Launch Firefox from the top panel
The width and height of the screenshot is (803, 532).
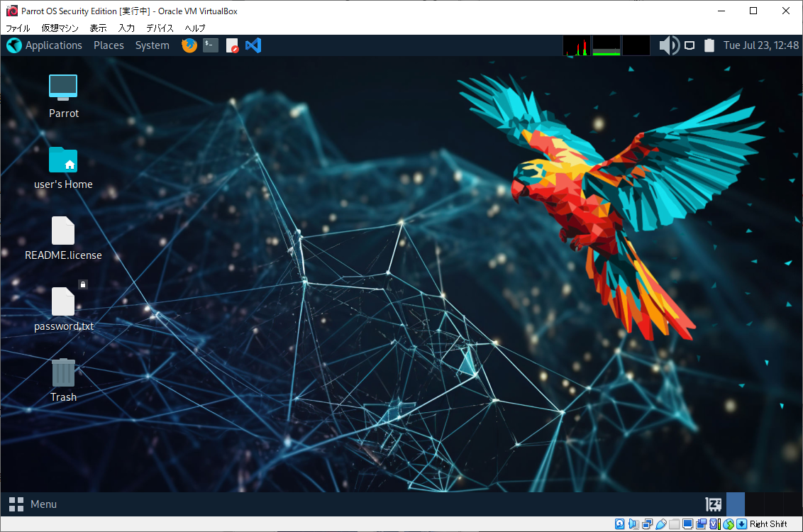pos(189,45)
